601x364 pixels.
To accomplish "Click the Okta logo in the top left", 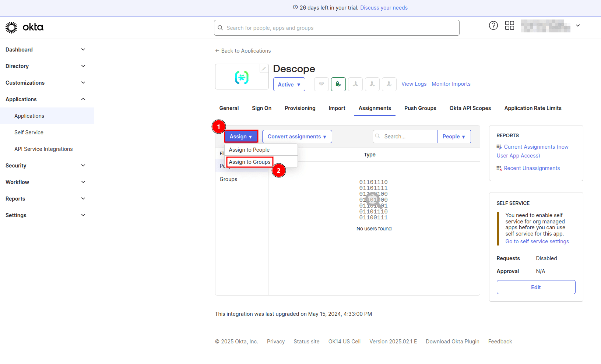I will tap(24, 27).
